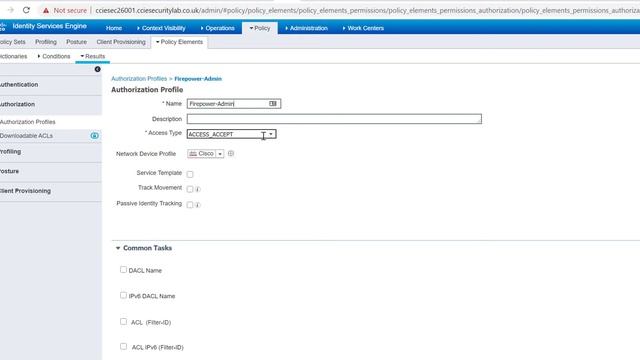
Task: Expand Client Provisioning sidebar section
Action: click(50, 191)
